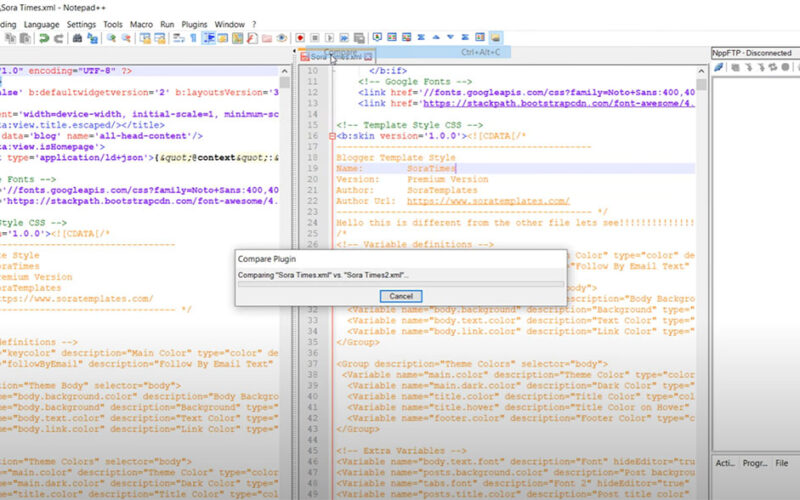Click line number 37 in right pane
This screenshot has width=800, height=500.
312,364
